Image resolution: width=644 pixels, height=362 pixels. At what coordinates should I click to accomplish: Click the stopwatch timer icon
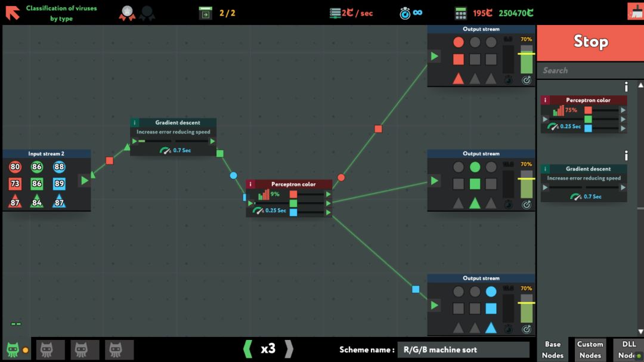pyautogui.click(x=405, y=14)
